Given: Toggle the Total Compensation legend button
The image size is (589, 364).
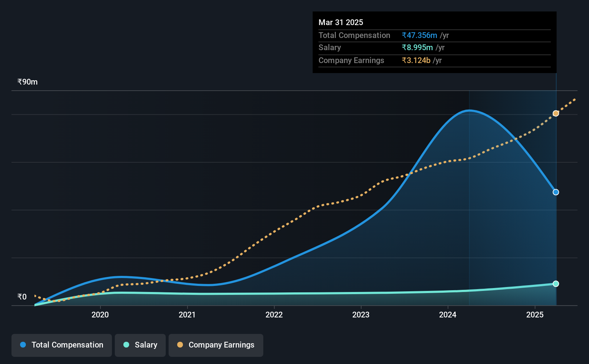Looking at the screenshot, I should (x=62, y=345).
